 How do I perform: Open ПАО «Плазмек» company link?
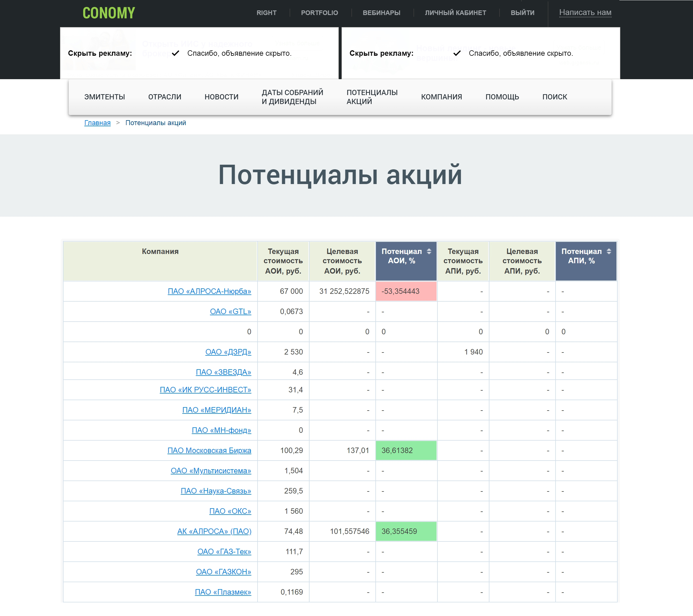[223, 592]
